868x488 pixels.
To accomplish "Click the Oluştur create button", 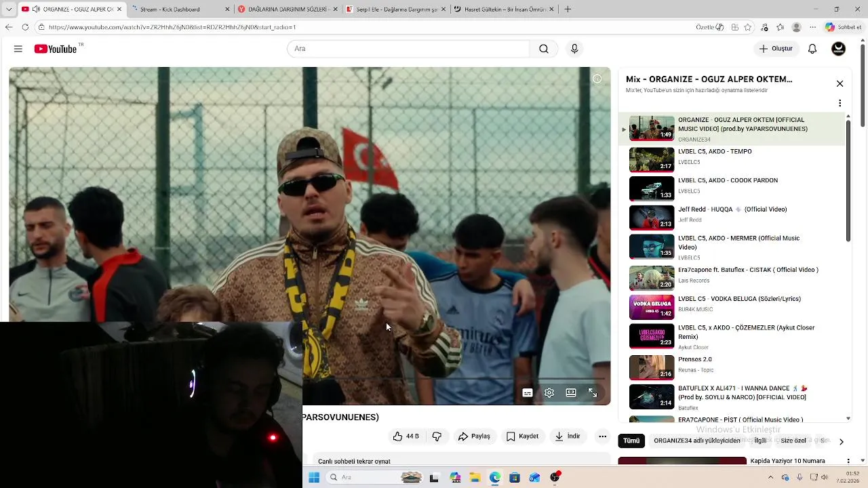I will (x=776, y=49).
